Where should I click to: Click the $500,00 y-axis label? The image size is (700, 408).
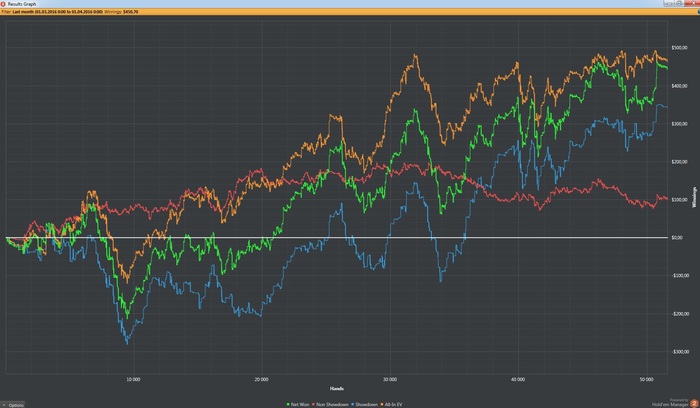click(679, 48)
